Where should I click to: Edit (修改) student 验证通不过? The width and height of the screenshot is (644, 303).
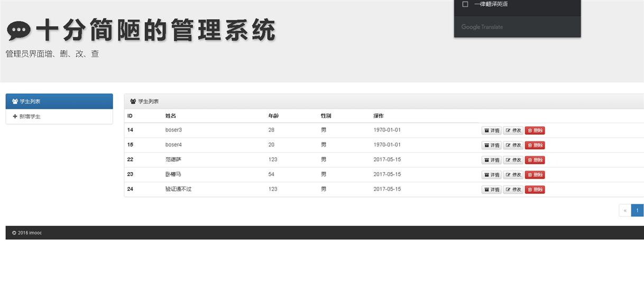(x=513, y=190)
